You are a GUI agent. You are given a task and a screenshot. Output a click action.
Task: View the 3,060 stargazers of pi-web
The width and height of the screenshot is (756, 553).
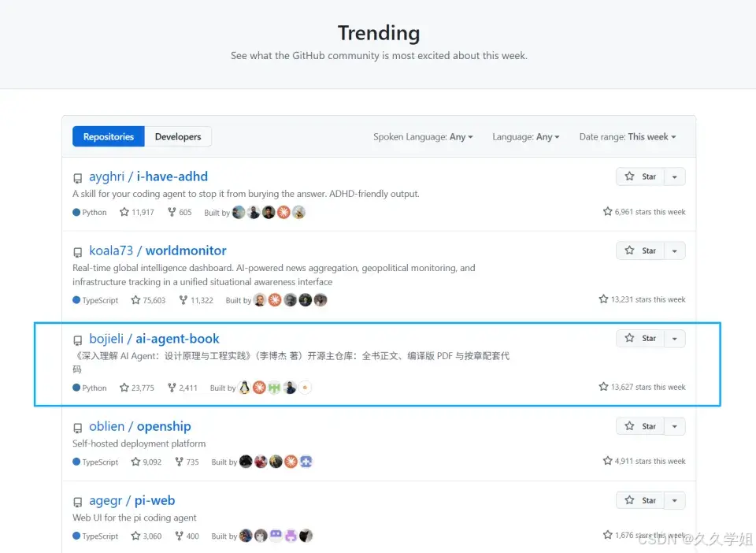(x=146, y=536)
